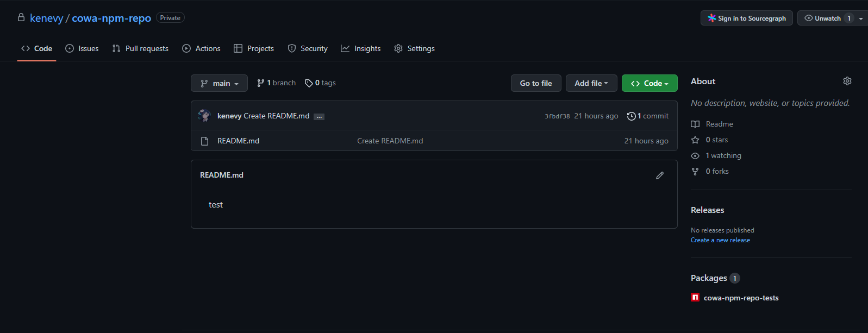Expand the Unwatch notifications dropdown arrow
The height and width of the screenshot is (333, 868).
(x=861, y=18)
